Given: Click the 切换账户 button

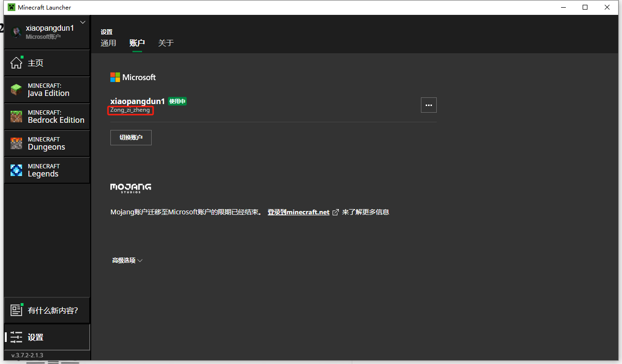Looking at the screenshot, I should point(131,137).
